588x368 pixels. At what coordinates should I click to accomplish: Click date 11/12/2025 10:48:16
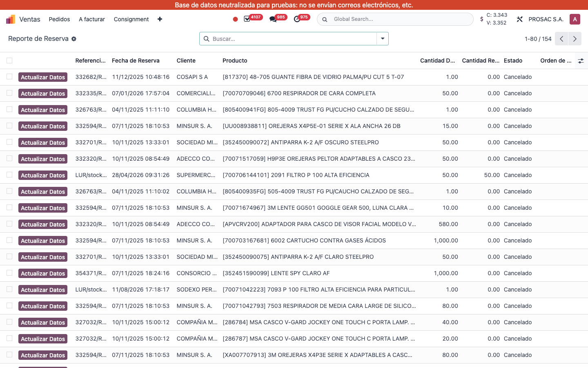(141, 77)
